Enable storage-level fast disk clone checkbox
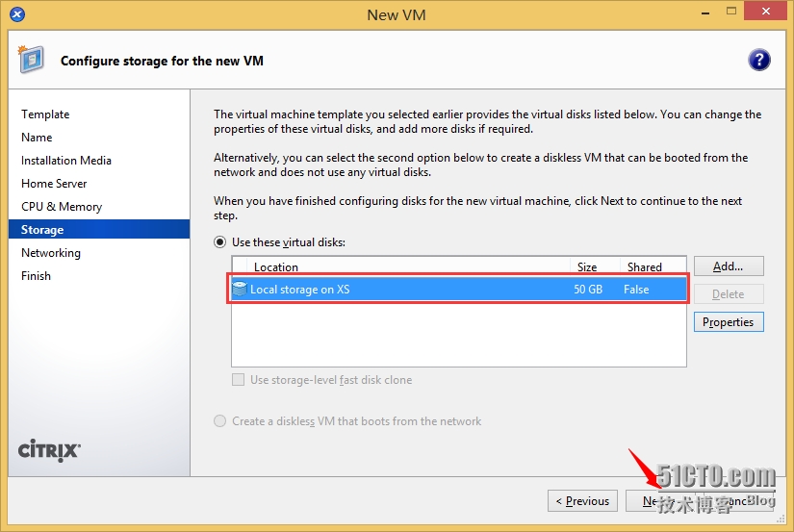The image size is (794, 532). point(239,380)
